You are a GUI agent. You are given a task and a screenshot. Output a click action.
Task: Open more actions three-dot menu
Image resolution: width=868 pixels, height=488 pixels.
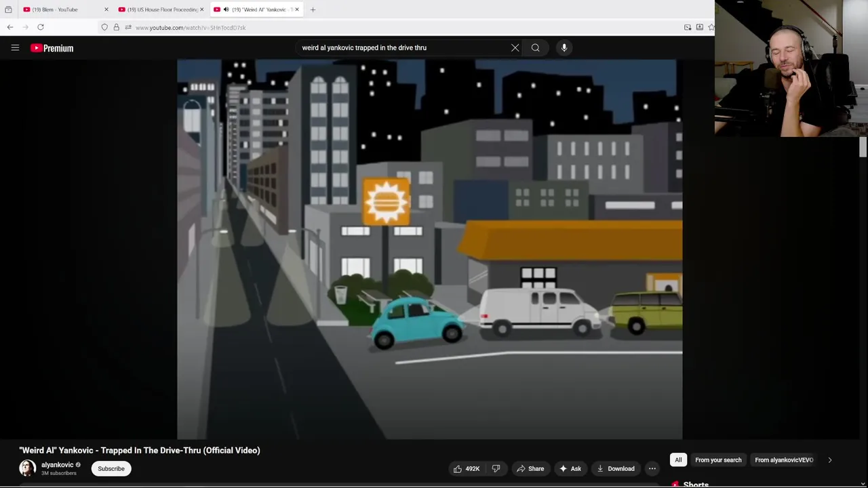coord(652,468)
